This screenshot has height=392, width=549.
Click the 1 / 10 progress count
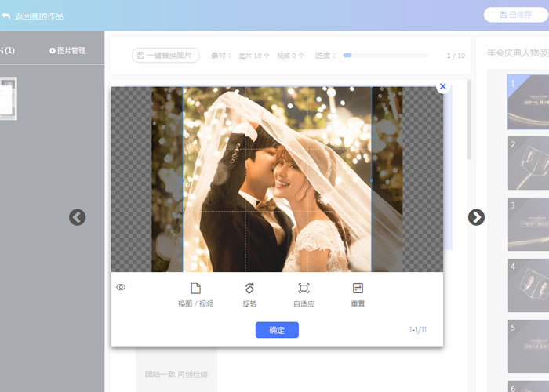pyautogui.click(x=456, y=56)
